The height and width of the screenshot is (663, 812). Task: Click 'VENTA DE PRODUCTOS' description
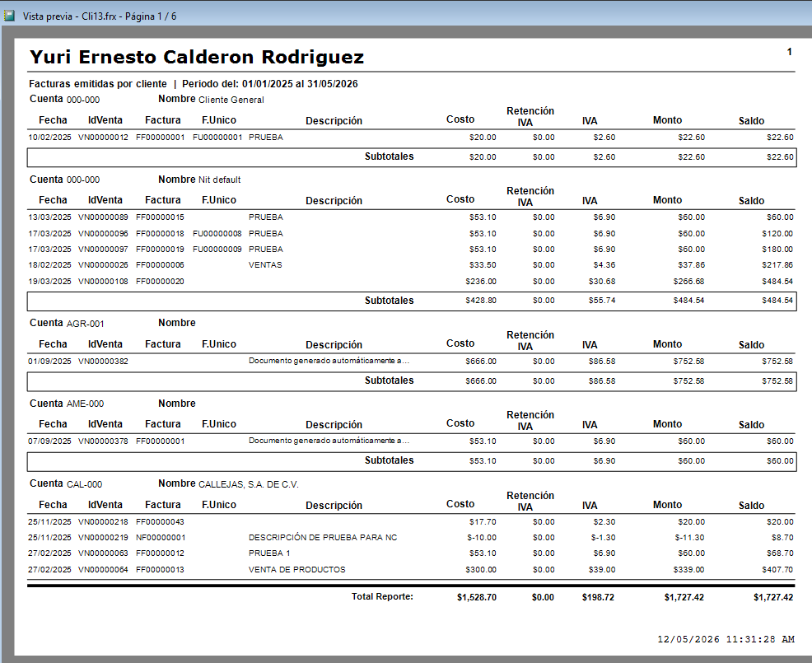point(296,569)
